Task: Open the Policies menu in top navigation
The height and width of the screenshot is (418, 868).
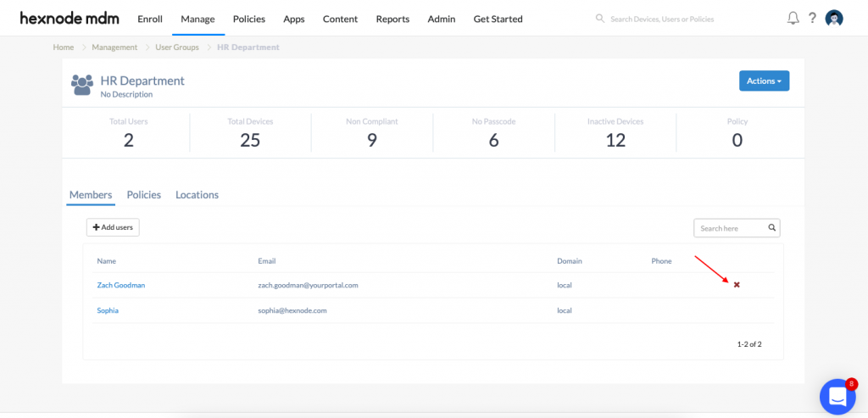Action: pos(249,19)
